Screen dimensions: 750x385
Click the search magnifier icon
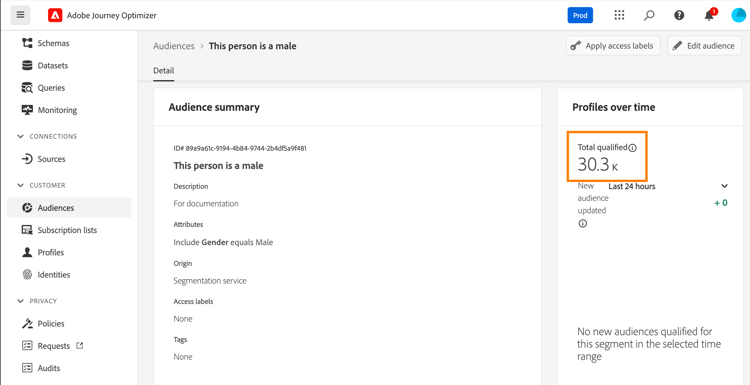[x=649, y=15]
